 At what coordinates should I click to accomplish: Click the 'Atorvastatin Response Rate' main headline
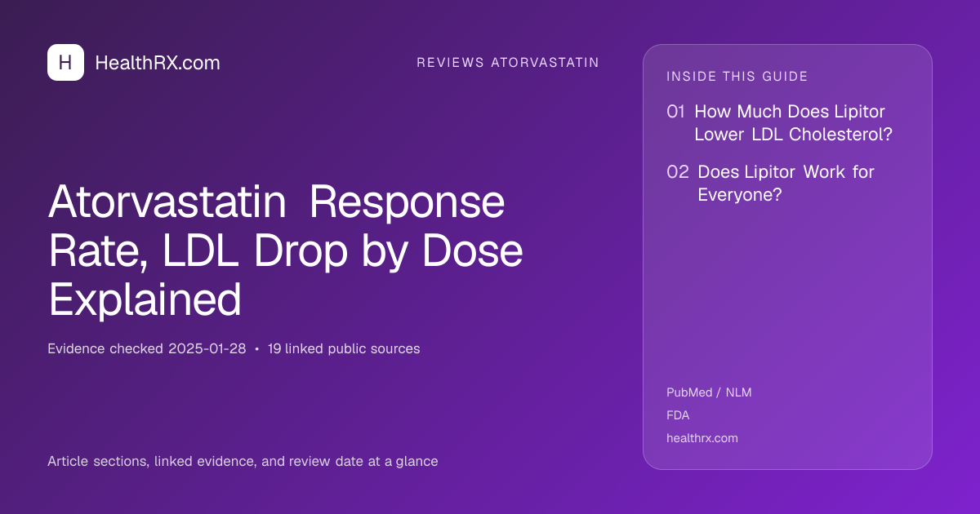[286, 251]
